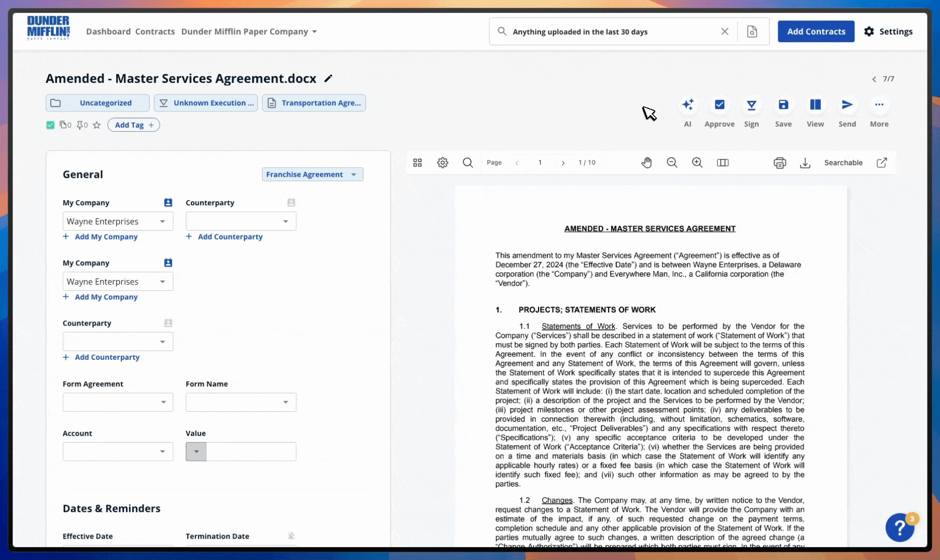Click the Searchable label in the viewer toolbar
The image size is (940, 560).
[843, 163]
